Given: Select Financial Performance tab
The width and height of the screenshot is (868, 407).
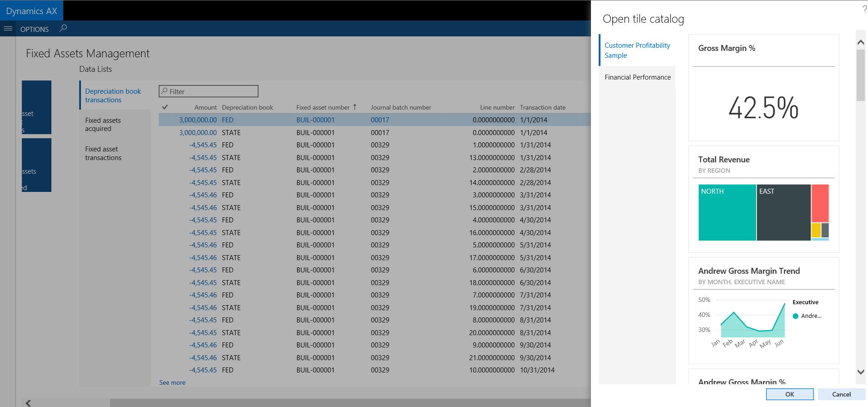Looking at the screenshot, I should coord(637,77).
